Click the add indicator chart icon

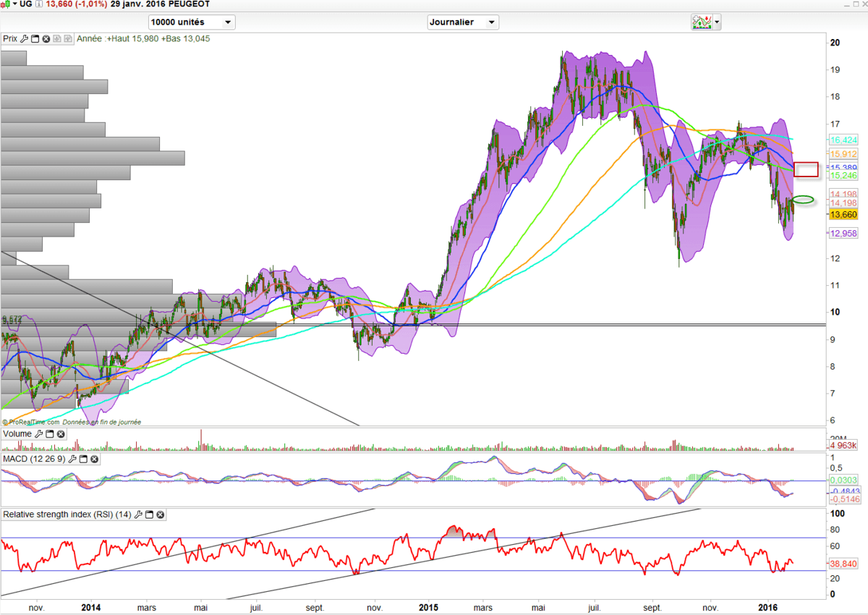[x=701, y=22]
